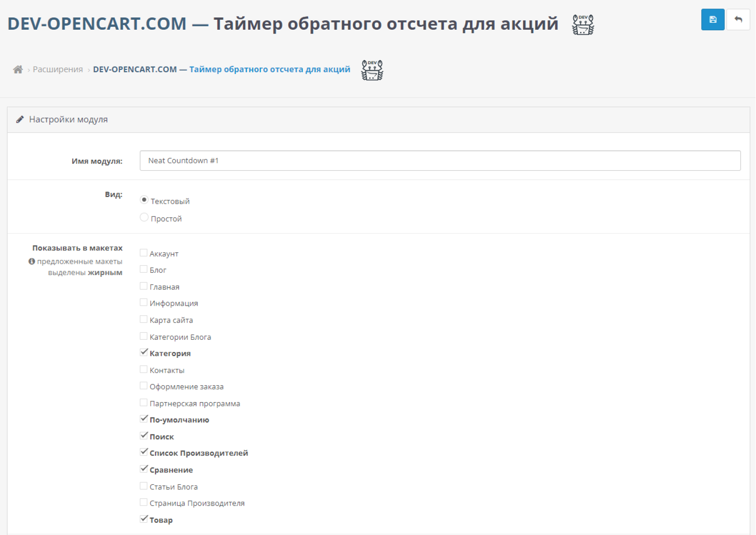
Task: Tick the Карта сайта checkbox
Action: [x=144, y=319]
